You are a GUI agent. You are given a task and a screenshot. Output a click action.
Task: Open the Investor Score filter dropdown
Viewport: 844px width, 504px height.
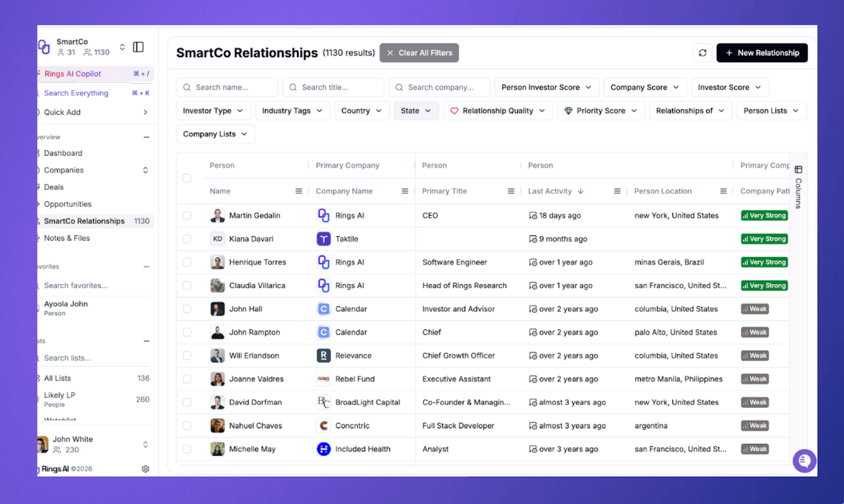tap(730, 88)
